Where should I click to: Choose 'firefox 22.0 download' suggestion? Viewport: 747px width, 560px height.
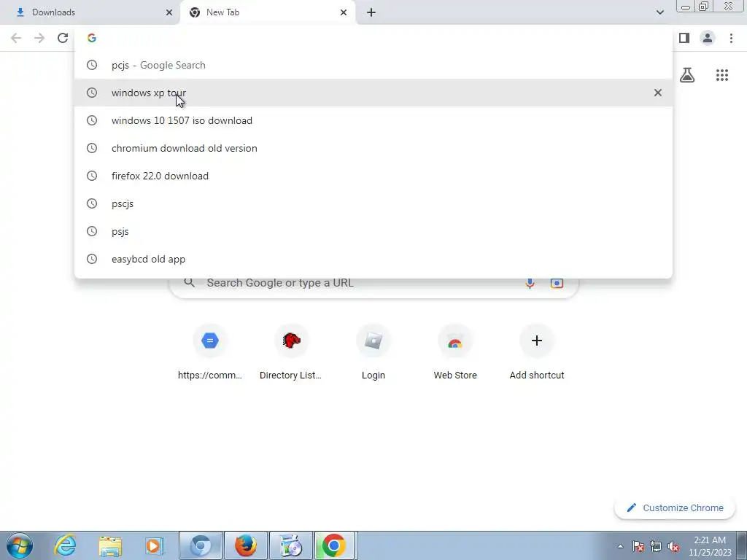coord(373,176)
